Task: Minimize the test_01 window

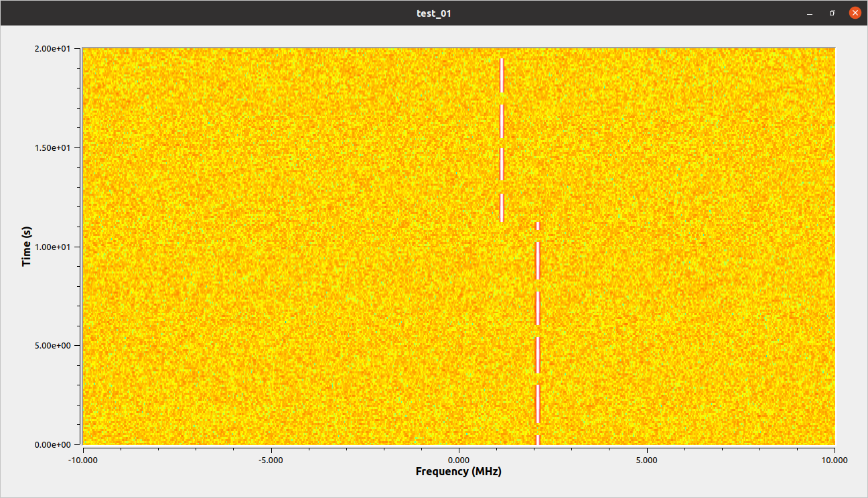Action: pos(809,12)
